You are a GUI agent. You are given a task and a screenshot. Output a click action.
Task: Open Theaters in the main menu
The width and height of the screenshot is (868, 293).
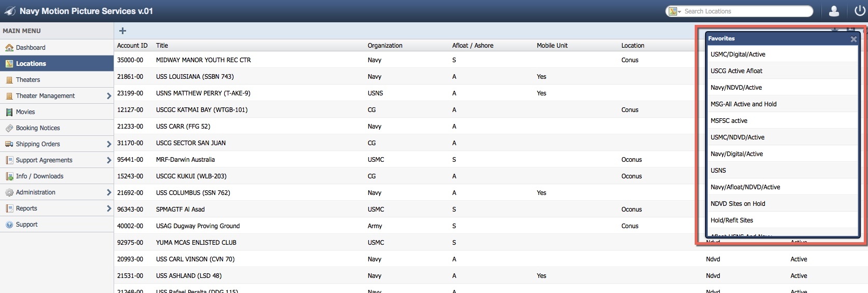28,80
